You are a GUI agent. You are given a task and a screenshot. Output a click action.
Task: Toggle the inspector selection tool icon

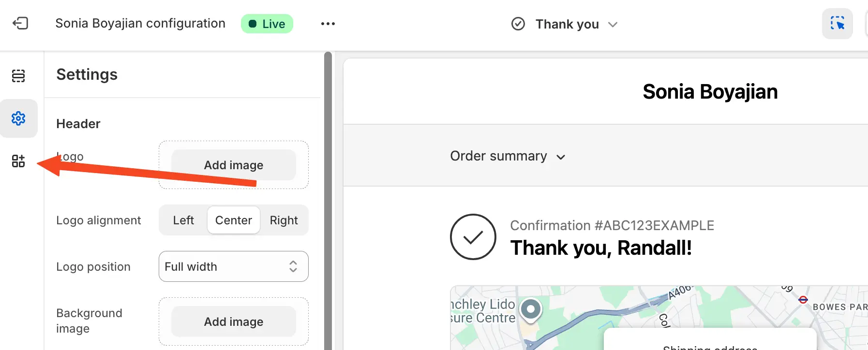(837, 24)
